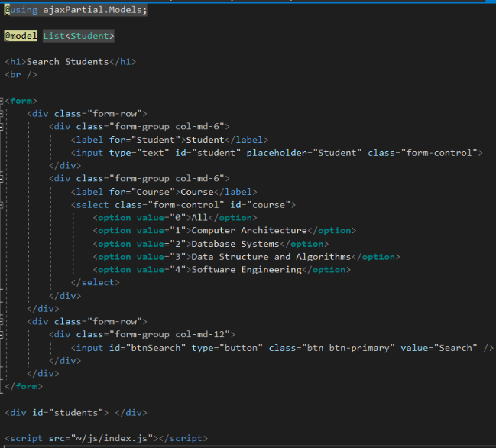The height and width of the screenshot is (448, 496).
Task: Click 'Database Systems' option text
Action: 235,244
